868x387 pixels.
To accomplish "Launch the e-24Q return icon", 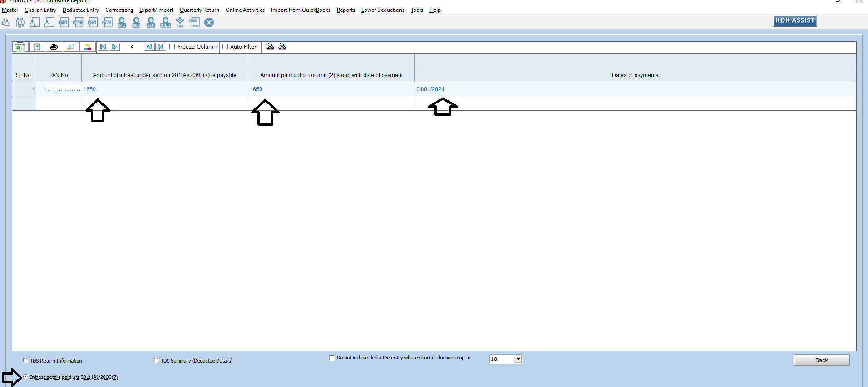I will pos(122,22).
